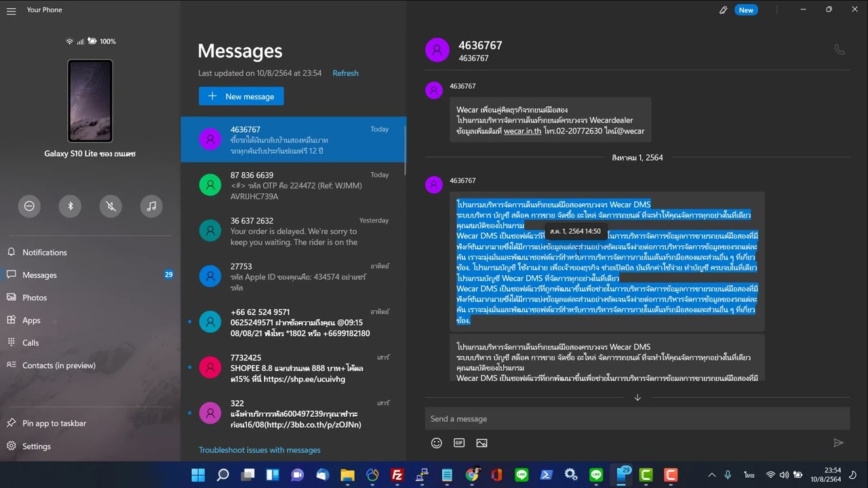Click the Galaxy S10 Lite phone thumbnail
868x488 pixels.
click(x=90, y=101)
